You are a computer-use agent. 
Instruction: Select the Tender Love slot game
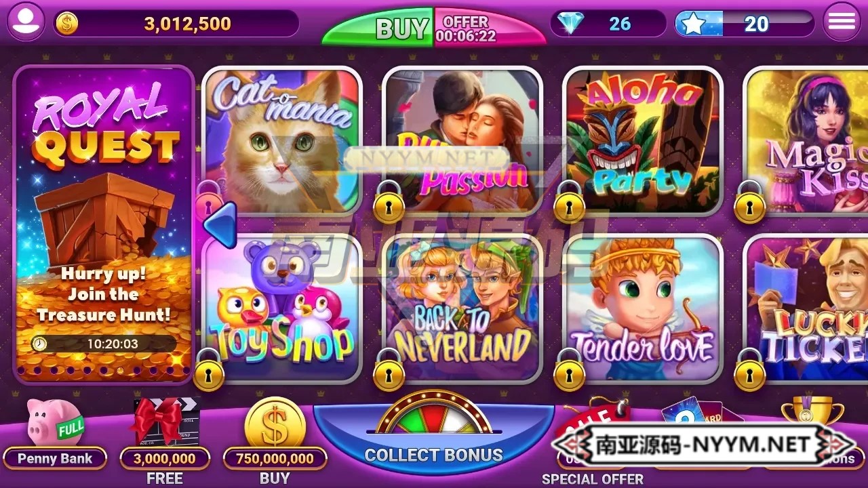pos(643,308)
